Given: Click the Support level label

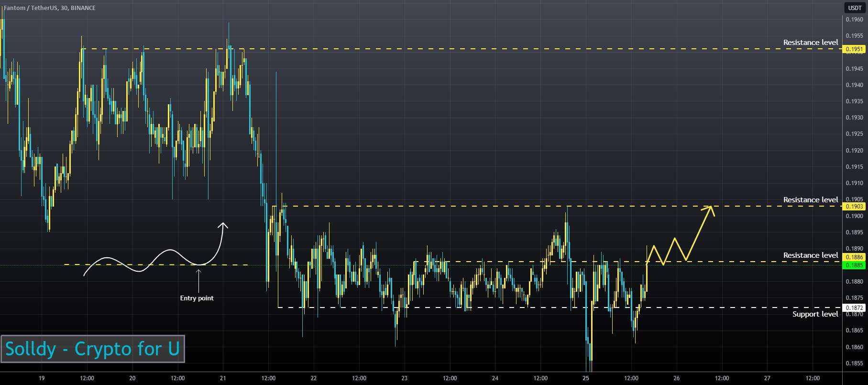Looking at the screenshot, I should point(815,314).
